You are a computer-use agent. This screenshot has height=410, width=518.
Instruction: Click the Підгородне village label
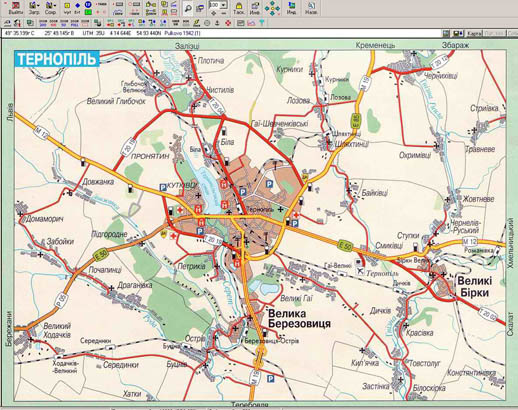[x=109, y=234]
